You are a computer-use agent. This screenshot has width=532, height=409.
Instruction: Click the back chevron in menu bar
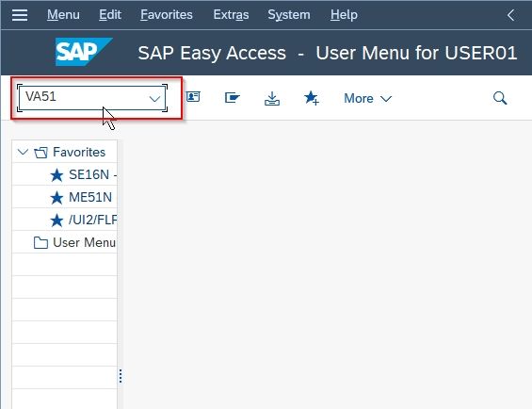point(511,15)
